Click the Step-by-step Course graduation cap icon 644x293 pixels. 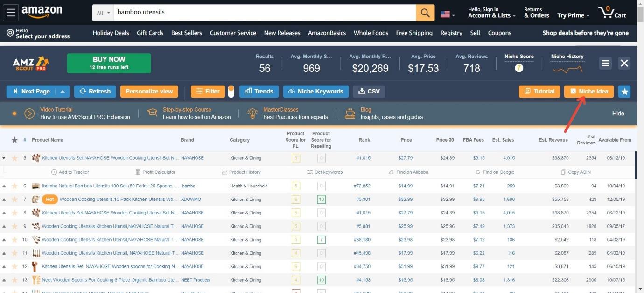click(152, 113)
